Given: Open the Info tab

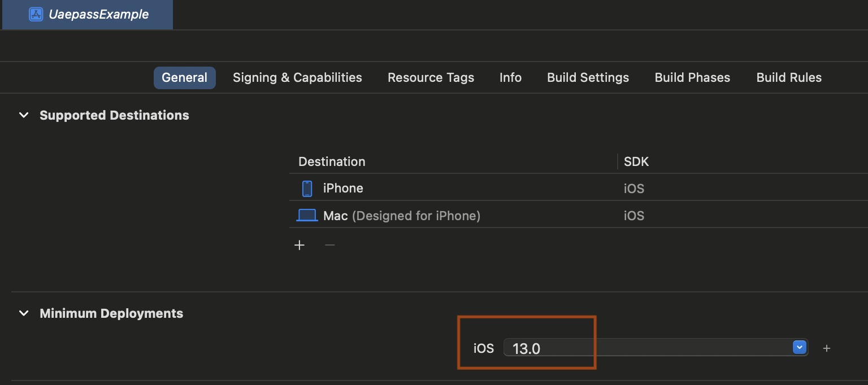Looking at the screenshot, I should click(x=510, y=78).
